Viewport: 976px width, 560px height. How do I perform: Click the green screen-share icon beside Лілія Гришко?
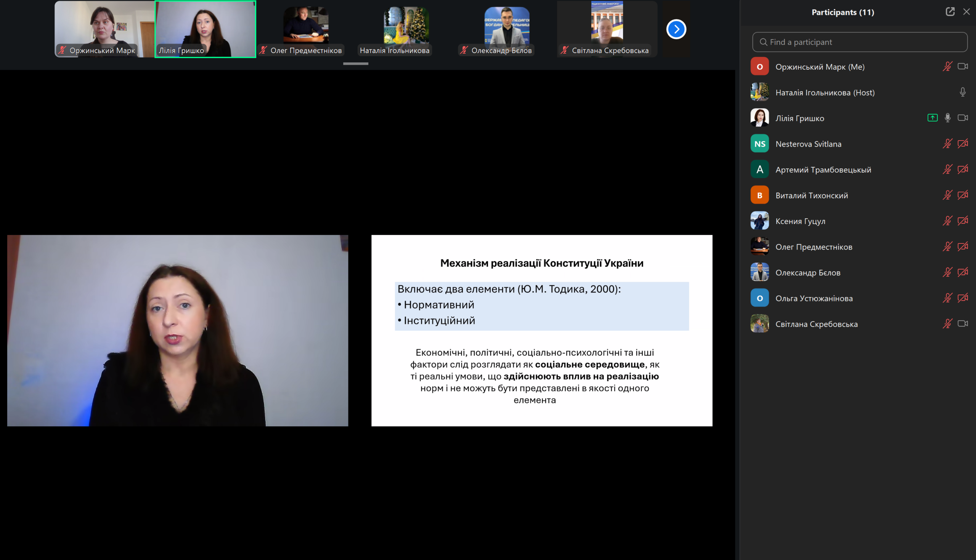[932, 118]
